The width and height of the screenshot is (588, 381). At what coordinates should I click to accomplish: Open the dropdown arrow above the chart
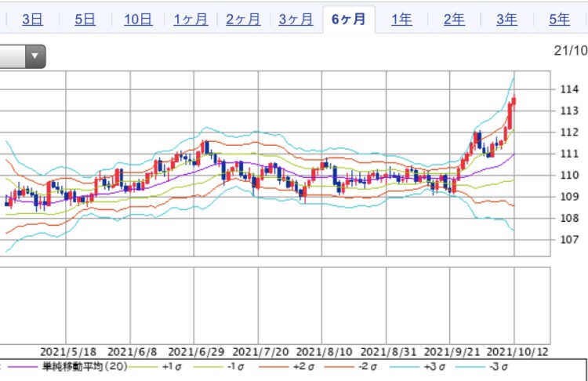(x=35, y=56)
